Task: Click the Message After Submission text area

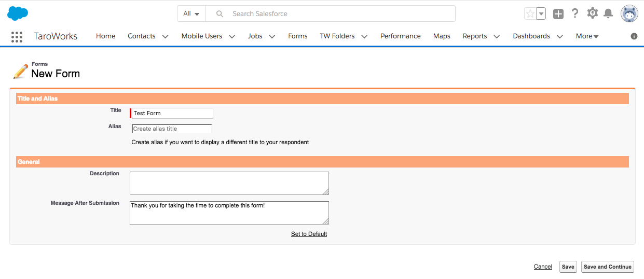Action: [x=229, y=213]
